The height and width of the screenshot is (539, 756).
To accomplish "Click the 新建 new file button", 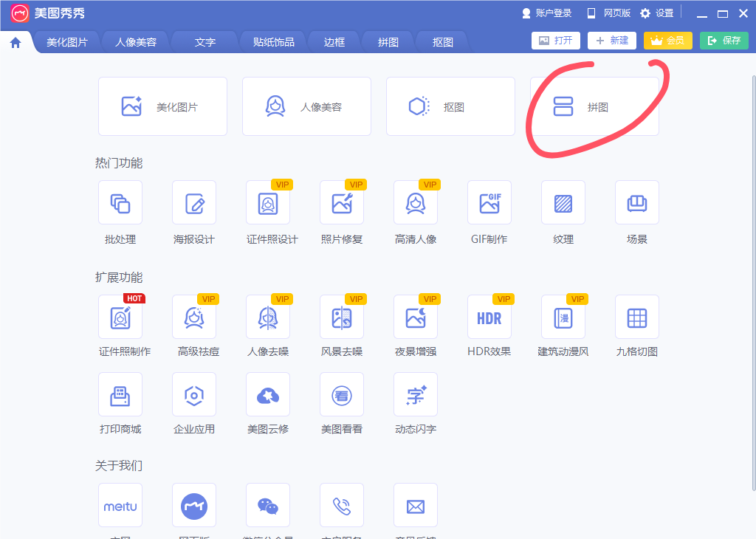I will [x=611, y=41].
